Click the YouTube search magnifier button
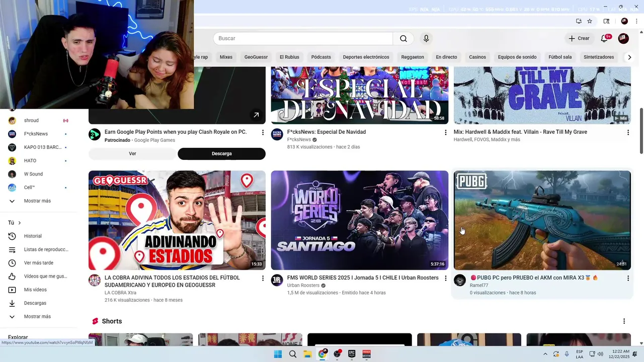The width and height of the screenshot is (644, 362). click(404, 39)
